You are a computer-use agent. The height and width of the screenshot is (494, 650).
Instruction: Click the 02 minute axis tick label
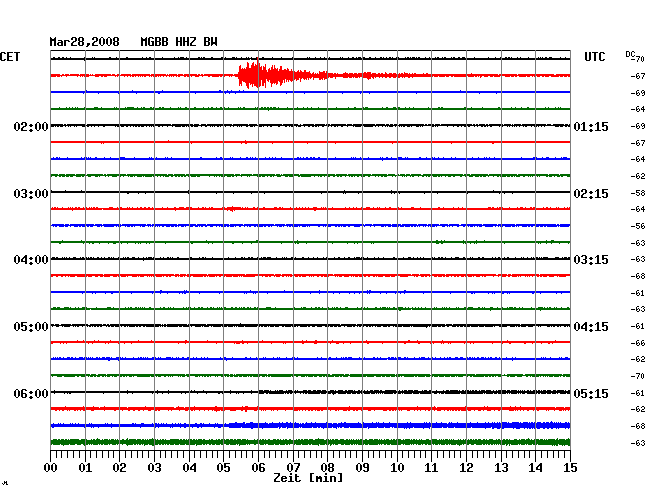120,468
